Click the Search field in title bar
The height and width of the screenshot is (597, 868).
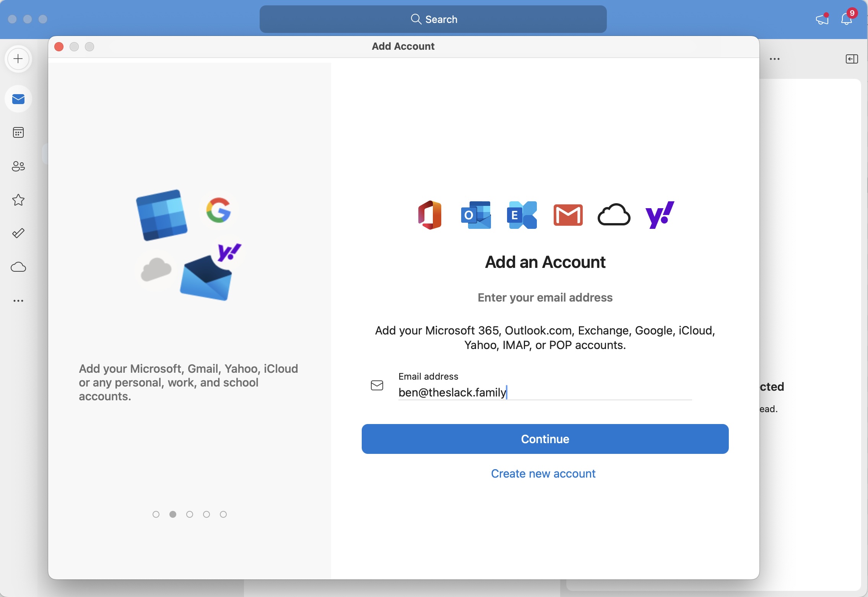pos(433,19)
